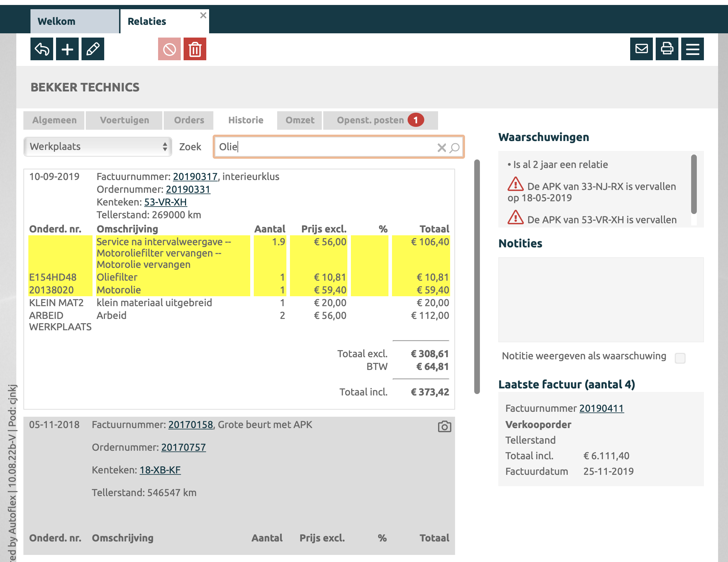Click the plus add-new icon

coord(67,49)
